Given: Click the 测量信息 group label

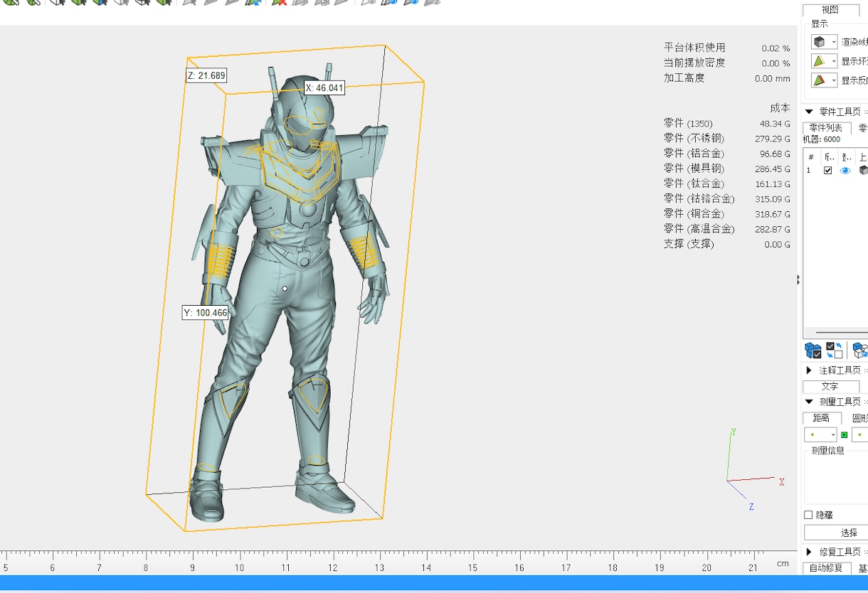Looking at the screenshot, I should coord(828,450).
